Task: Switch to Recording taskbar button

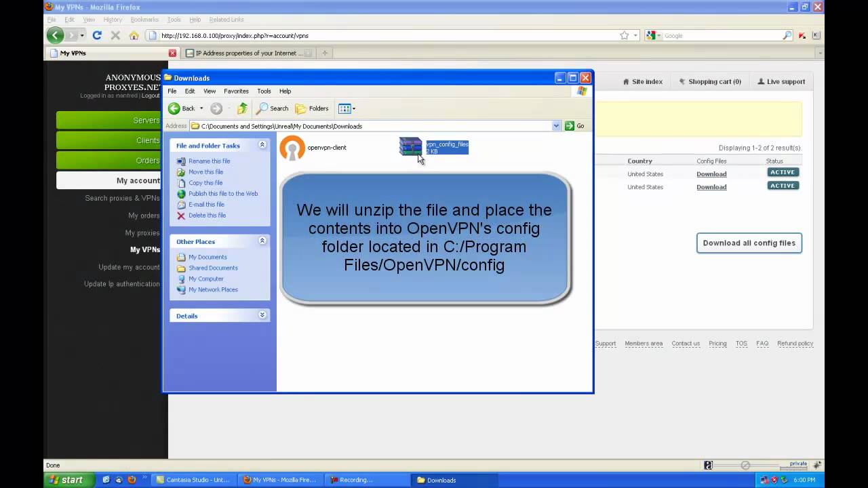Action: point(367,480)
